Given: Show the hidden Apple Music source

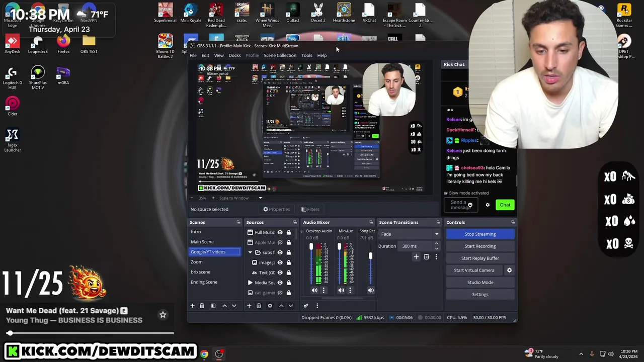Looking at the screenshot, I should tap(280, 242).
